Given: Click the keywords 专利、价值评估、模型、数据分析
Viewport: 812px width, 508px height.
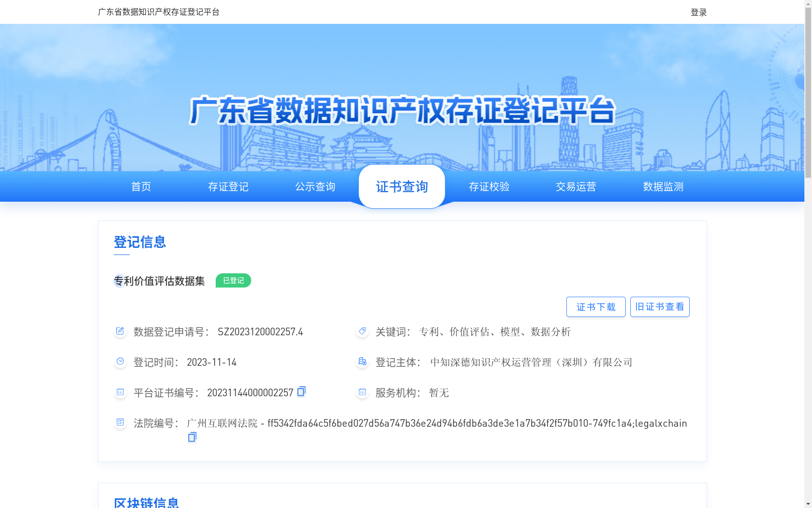Looking at the screenshot, I should point(495,332).
